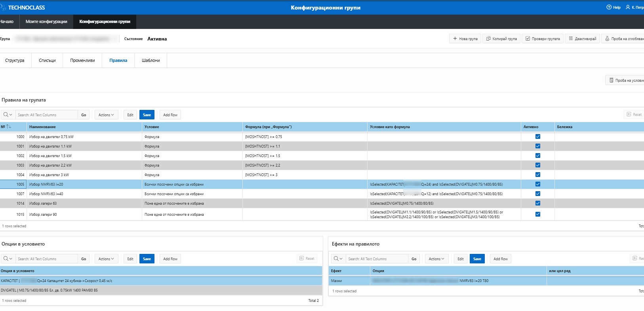Screen dimensions: 644x311
Task: Focus the effects grid search field
Action: tap(377, 259)
